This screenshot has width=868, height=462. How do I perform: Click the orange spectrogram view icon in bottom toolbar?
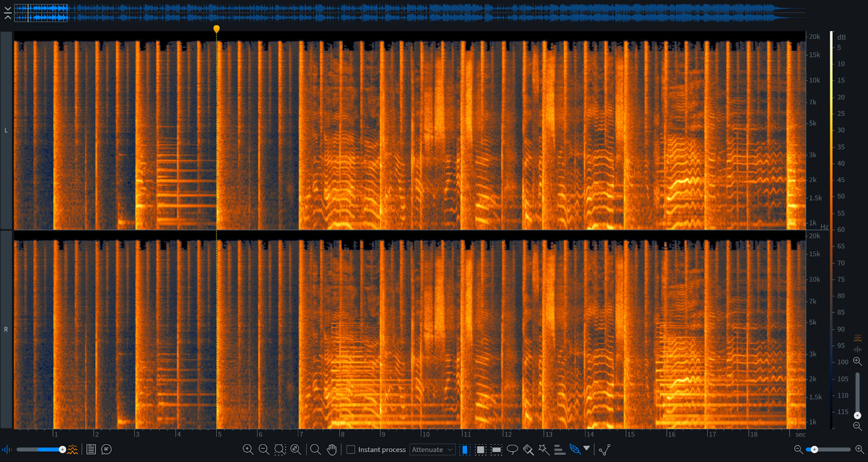pyautogui.click(x=72, y=450)
